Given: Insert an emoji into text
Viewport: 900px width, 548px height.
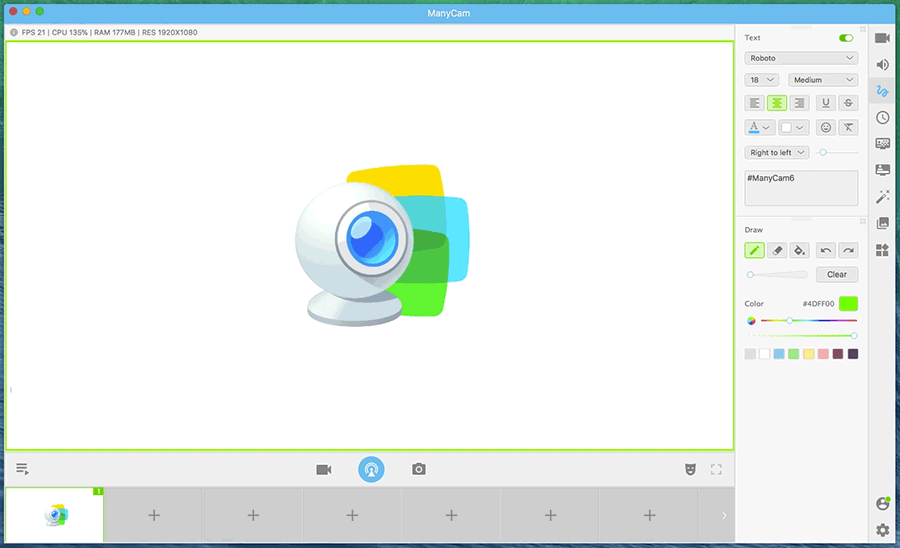Looking at the screenshot, I should tap(825, 127).
